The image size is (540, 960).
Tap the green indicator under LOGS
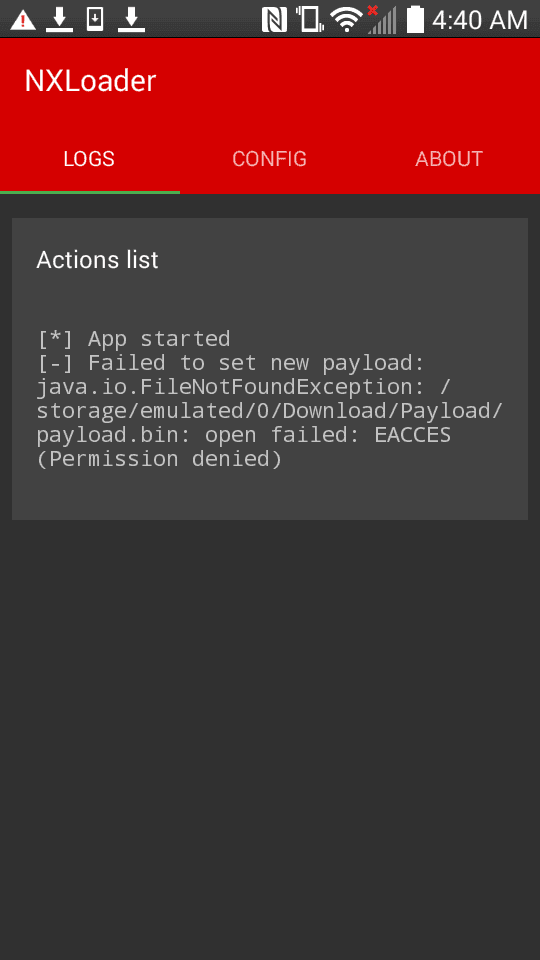tap(90, 192)
